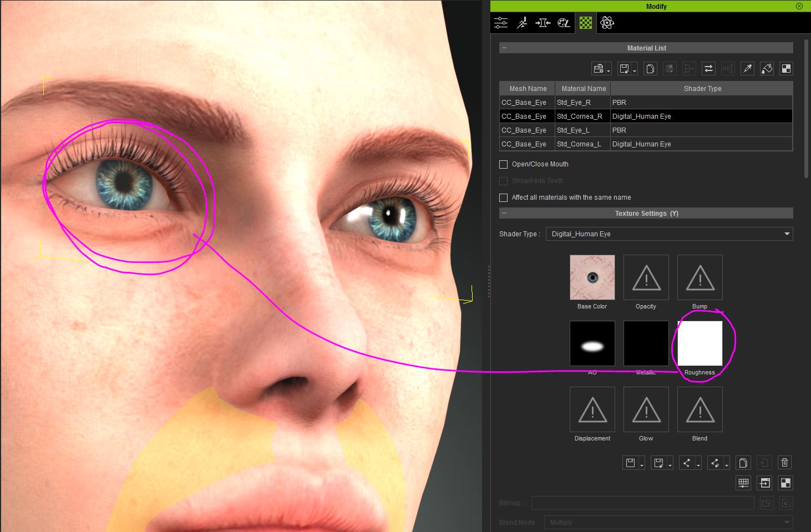Click the launch-to-window arrow icon
Viewport: 811px width, 532px height.
764,483
